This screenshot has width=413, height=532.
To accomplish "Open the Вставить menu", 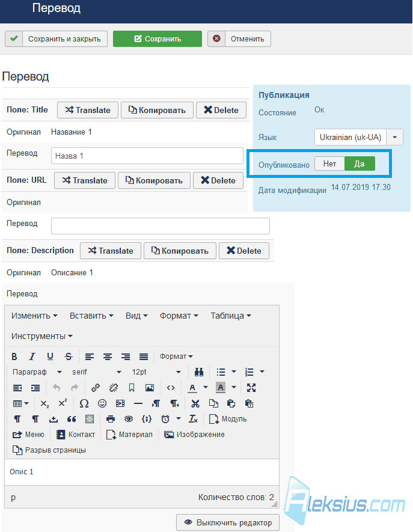I will (x=91, y=316).
